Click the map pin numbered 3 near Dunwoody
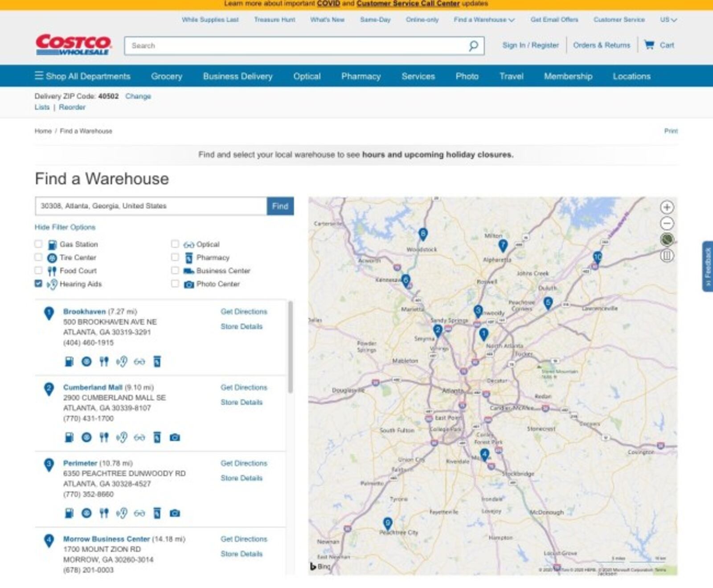Viewport: 713px width, 588px height. [x=478, y=311]
